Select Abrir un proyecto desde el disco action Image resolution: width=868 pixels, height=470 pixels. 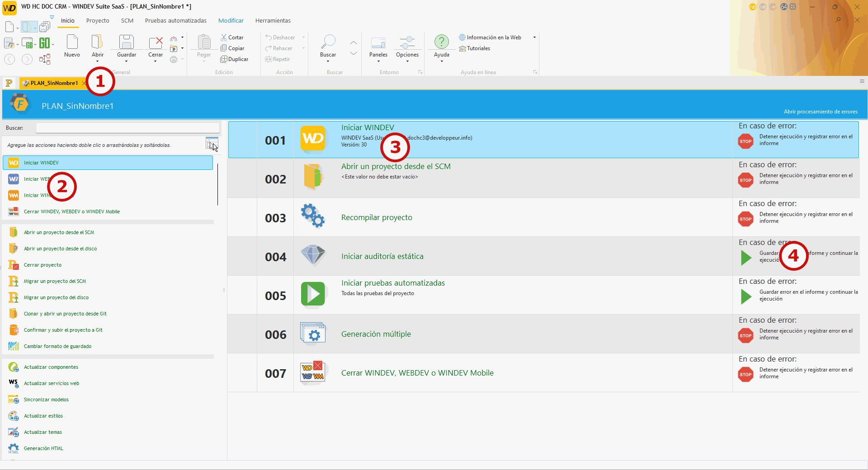pos(108,249)
